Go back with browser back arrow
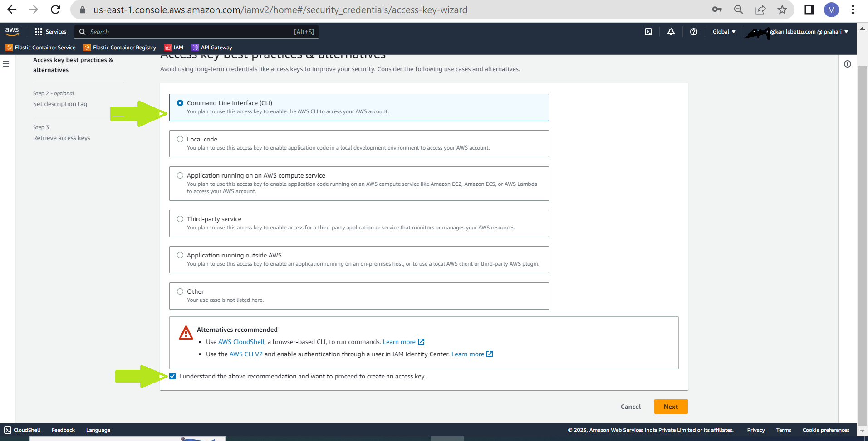 (12, 10)
